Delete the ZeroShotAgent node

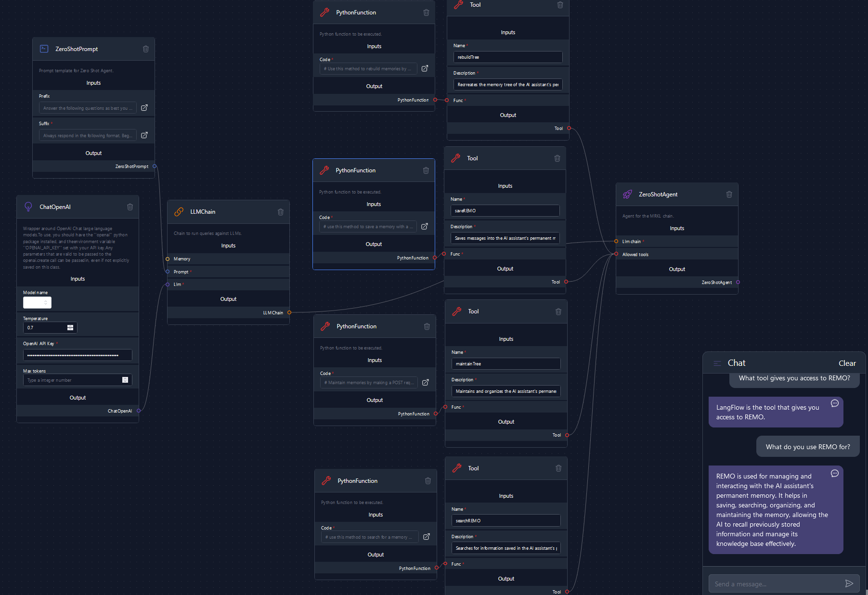tap(729, 194)
